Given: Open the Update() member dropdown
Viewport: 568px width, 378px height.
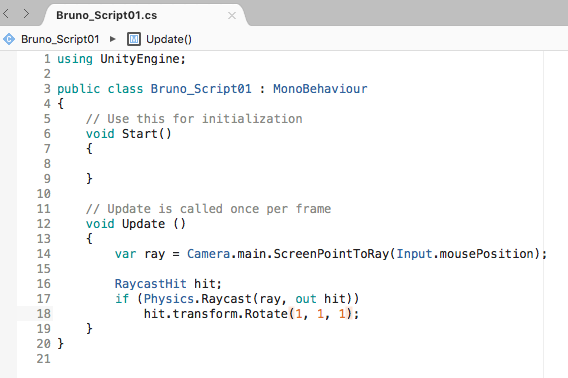Looking at the screenshot, I should click(169, 39).
